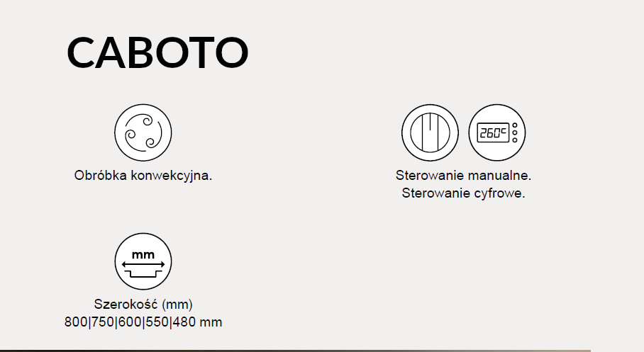The image size is (644, 352).
Task: Click the "Sterowanie cyfrowe." text
Action: 463,193
